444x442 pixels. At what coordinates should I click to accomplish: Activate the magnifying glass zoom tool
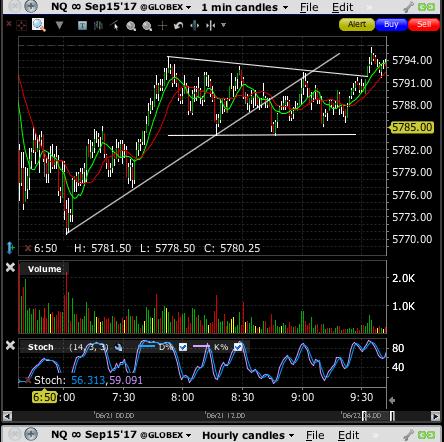(x=38, y=25)
